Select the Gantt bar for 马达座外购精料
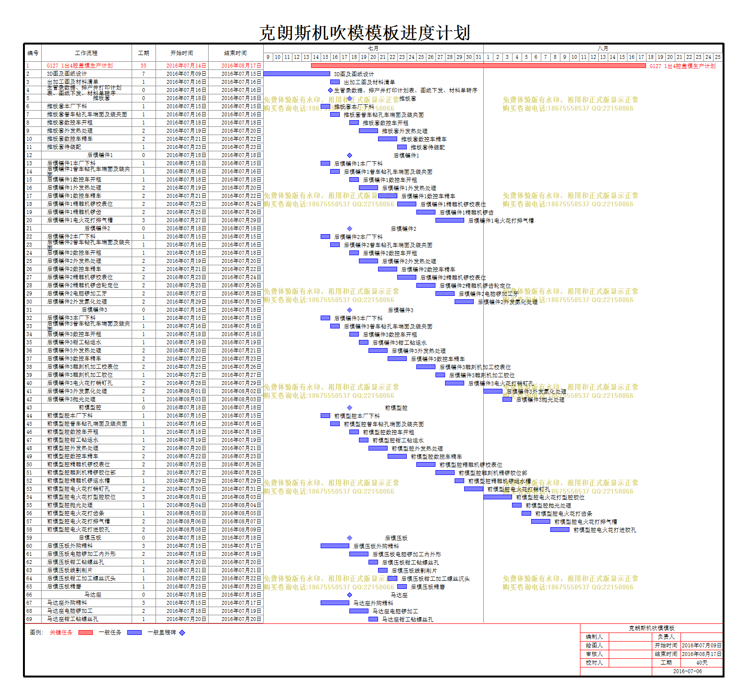Screen dimensions: 747x700 pyautogui.click(x=335, y=603)
